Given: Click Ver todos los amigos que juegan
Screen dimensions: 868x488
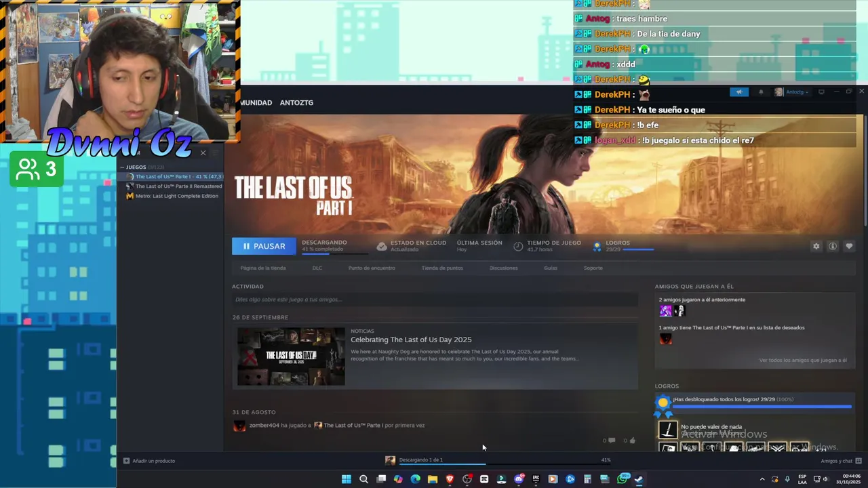Looking at the screenshot, I should click(803, 361).
